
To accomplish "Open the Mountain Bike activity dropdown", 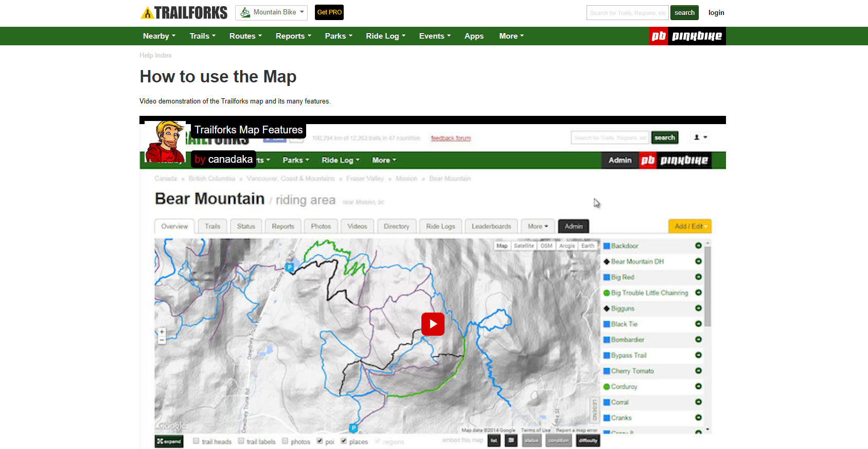I will coord(271,12).
